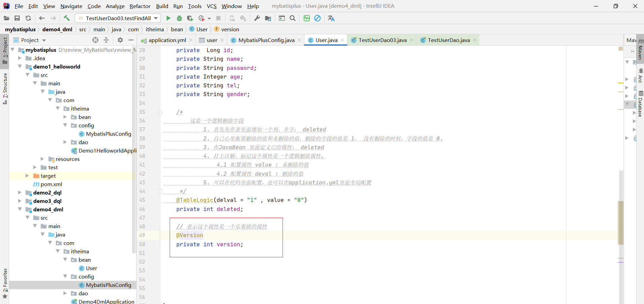644x304 pixels.
Task: Open the Analyze menu
Action: [115, 6]
